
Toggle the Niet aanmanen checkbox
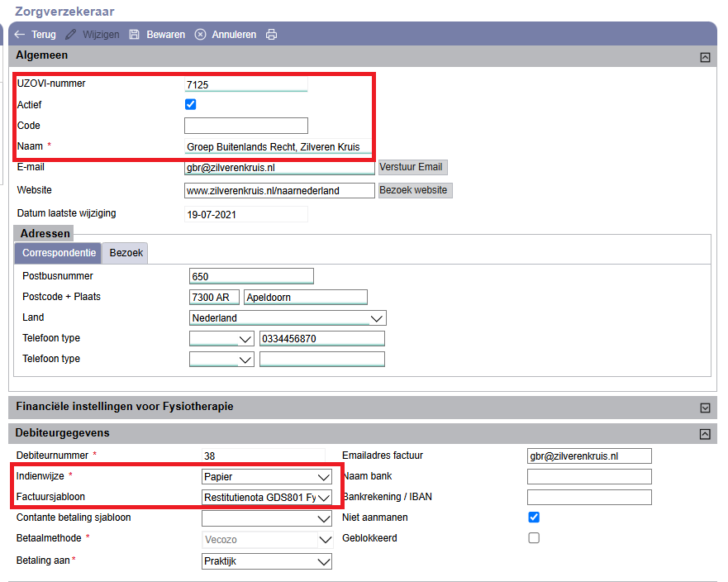pyautogui.click(x=534, y=517)
